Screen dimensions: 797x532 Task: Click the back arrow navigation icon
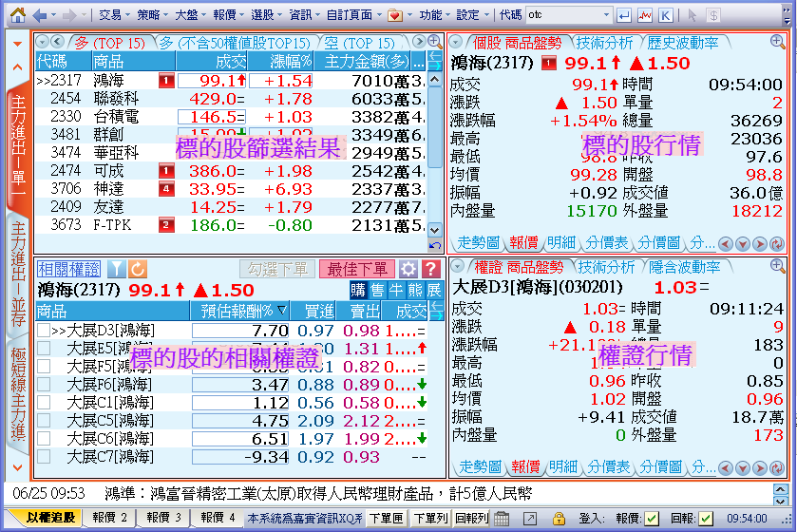(40, 15)
